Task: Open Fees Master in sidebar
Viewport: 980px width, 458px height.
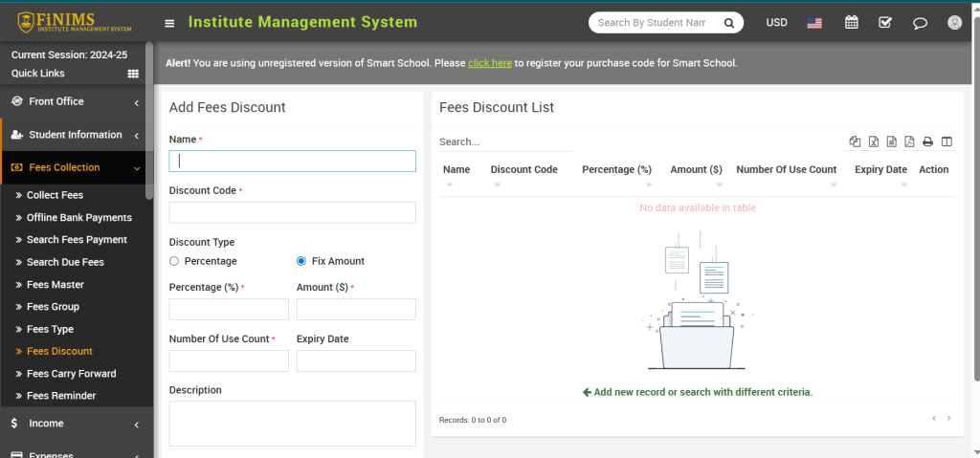Action: tap(55, 285)
